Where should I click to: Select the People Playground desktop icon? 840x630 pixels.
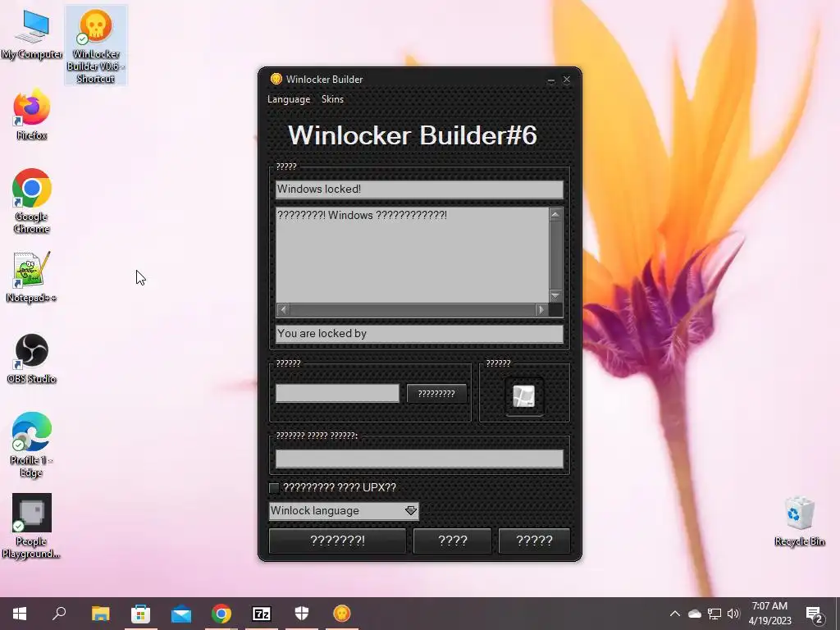pos(32,527)
